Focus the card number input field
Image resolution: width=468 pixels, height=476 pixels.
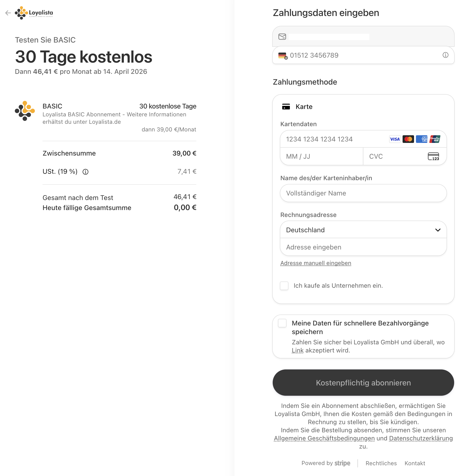[334, 139]
